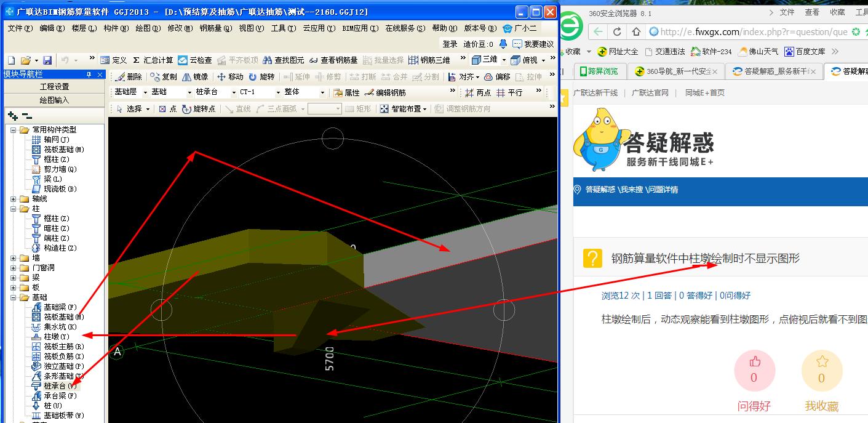This screenshot has width=868, height=423.
Task: Open 360导航 browser tab
Action: pyautogui.click(x=677, y=71)
